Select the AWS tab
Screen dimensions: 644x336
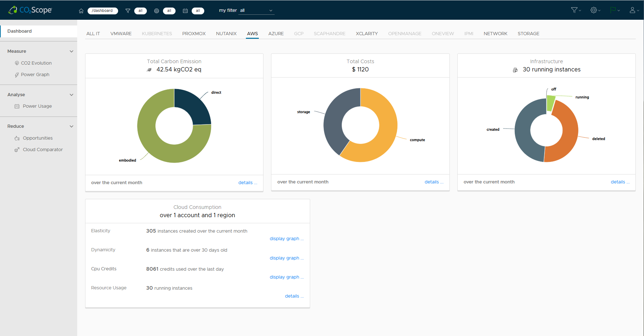click(x=252, y=34)
